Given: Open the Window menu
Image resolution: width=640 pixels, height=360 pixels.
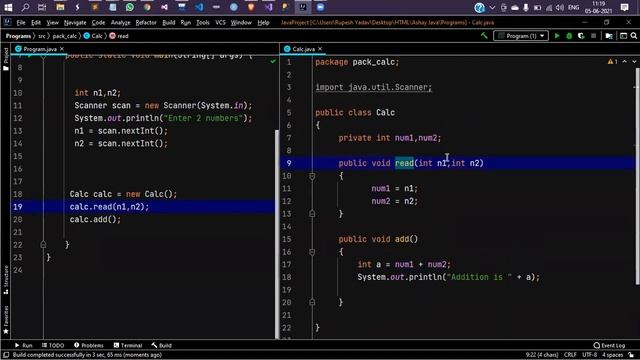Looking at the screenshot, I should tap(241, 22).
